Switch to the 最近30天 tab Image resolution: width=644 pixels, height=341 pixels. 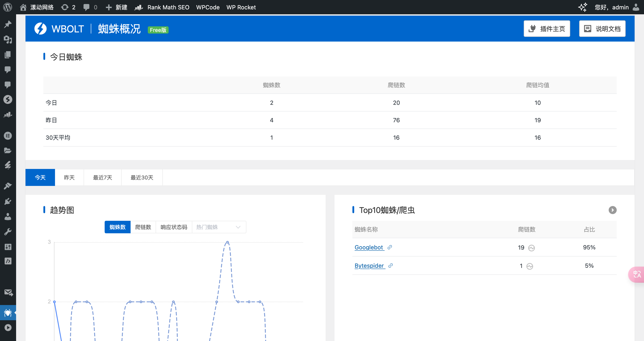point(142,177)
